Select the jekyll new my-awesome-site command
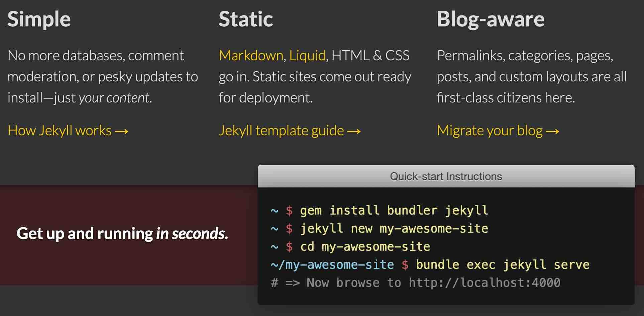 click(394, 229)
